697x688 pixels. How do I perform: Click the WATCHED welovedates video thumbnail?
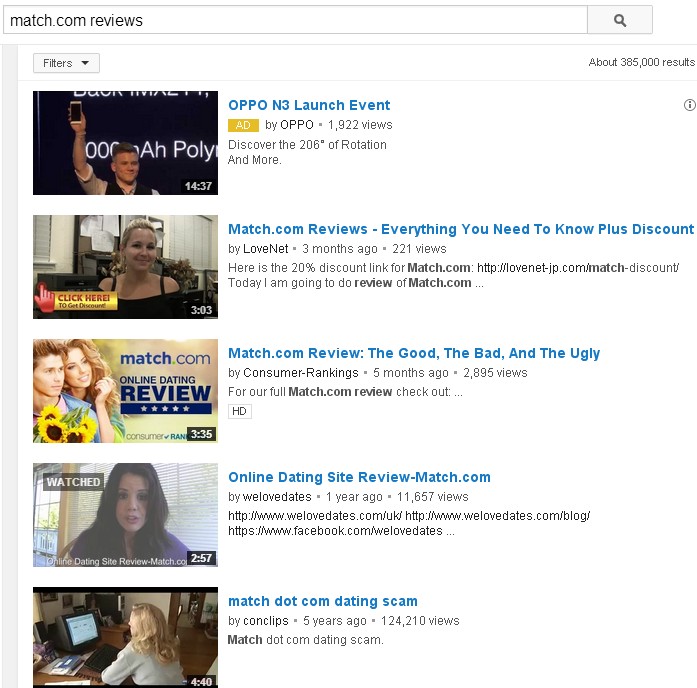pyautogui.click(x=125, y=515)
